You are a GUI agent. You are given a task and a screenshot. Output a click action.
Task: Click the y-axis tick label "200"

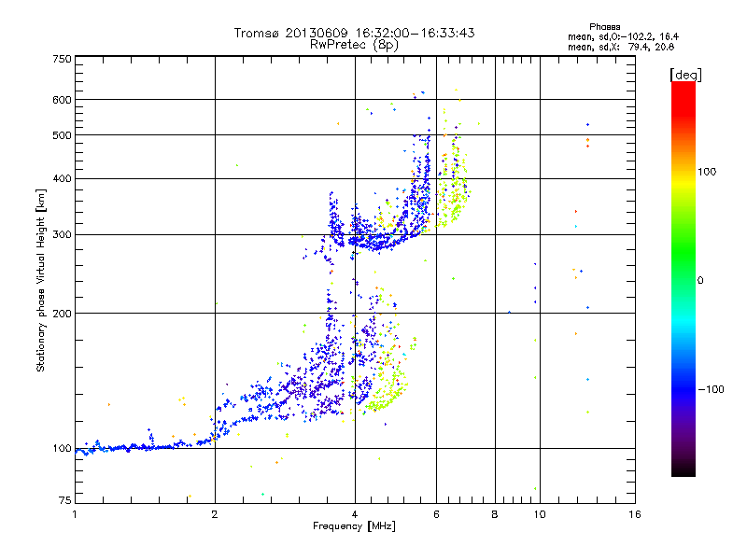click(62, 314)
